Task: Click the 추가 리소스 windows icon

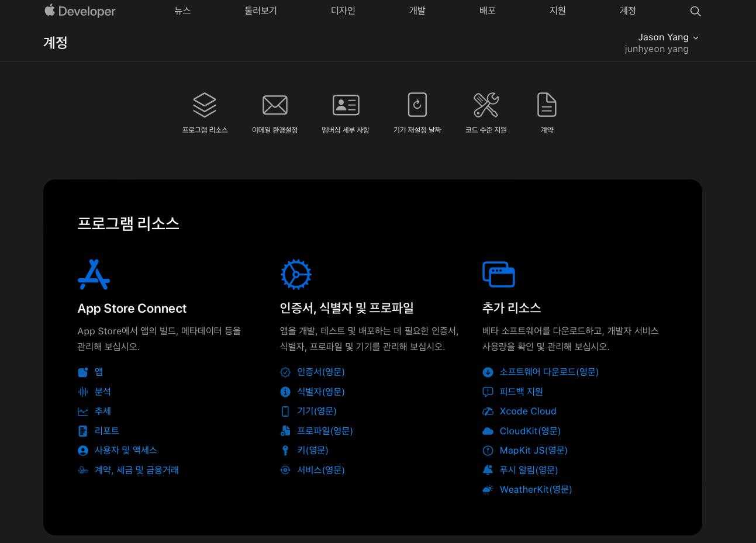Action: point(499,274)
